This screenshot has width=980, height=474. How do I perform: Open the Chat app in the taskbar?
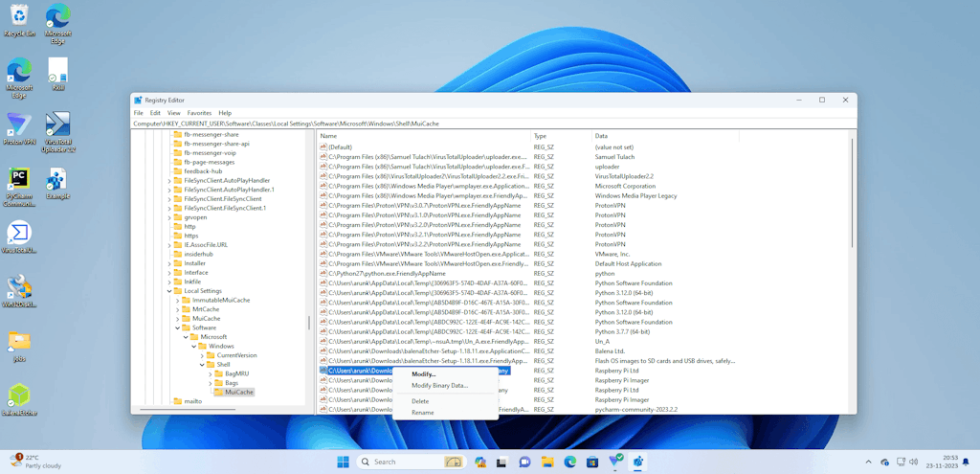click(x=524, y=462)
